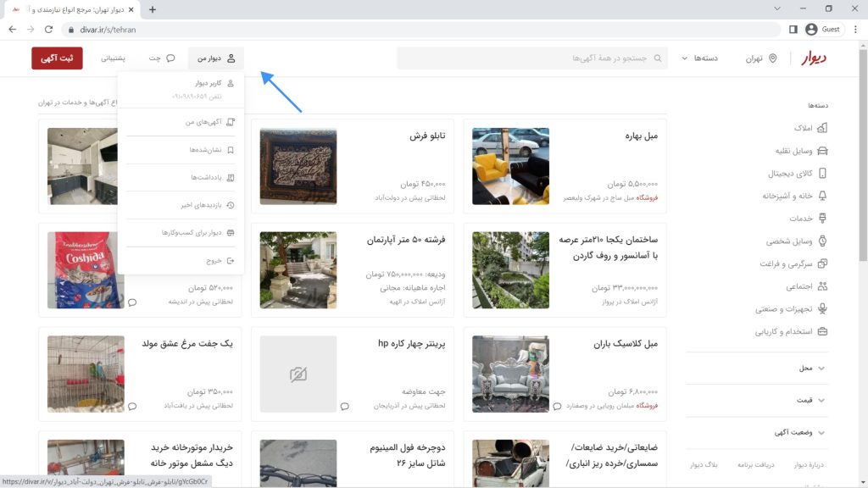
Task: Click the املاک real estate category icon
Action: [x=822, y=128]
